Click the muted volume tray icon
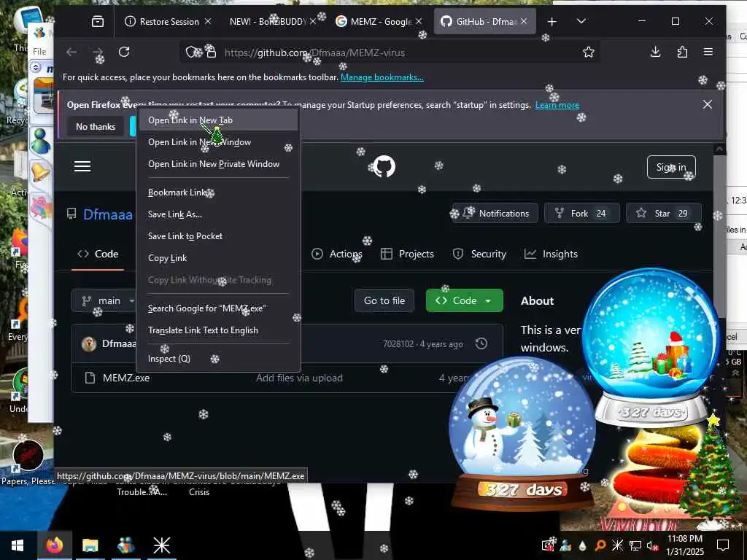 [x=651, y=545]
